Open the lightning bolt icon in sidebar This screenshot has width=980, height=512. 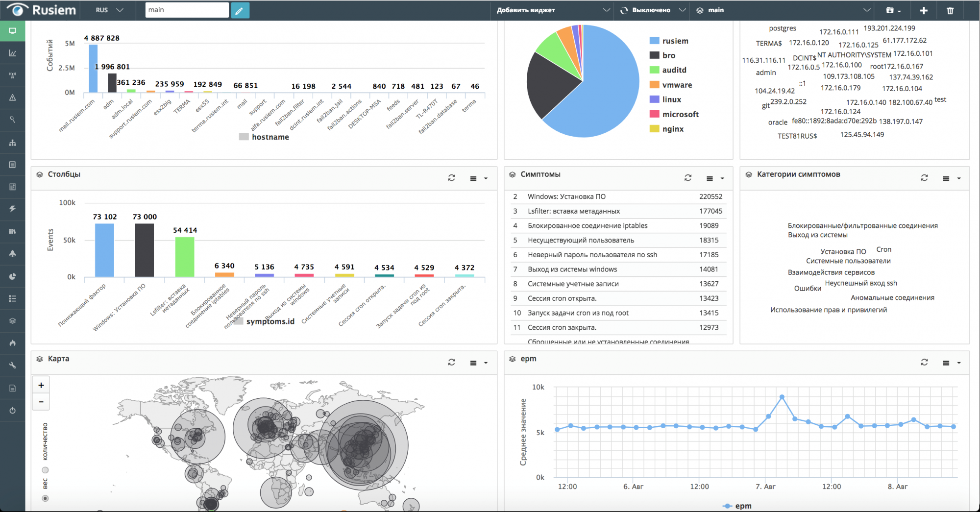(13, 209)
